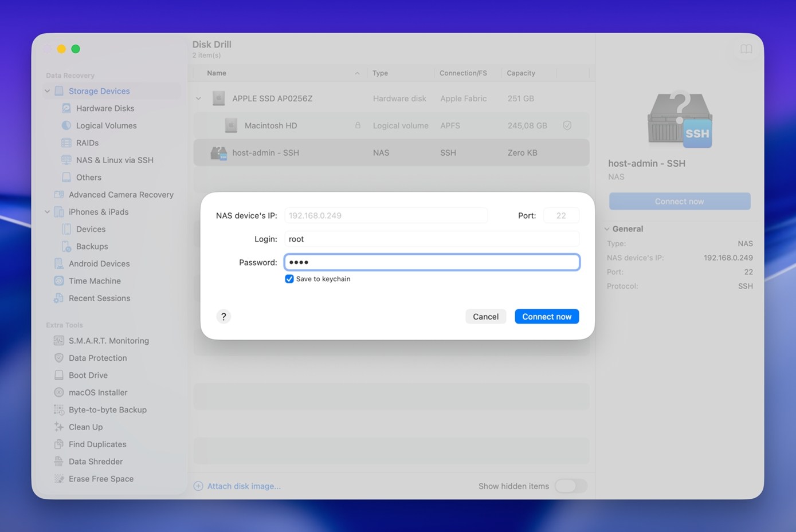This screenshot has height=532, width=796.
Task: Click the Attach disk image link
Action: [244, 486]
